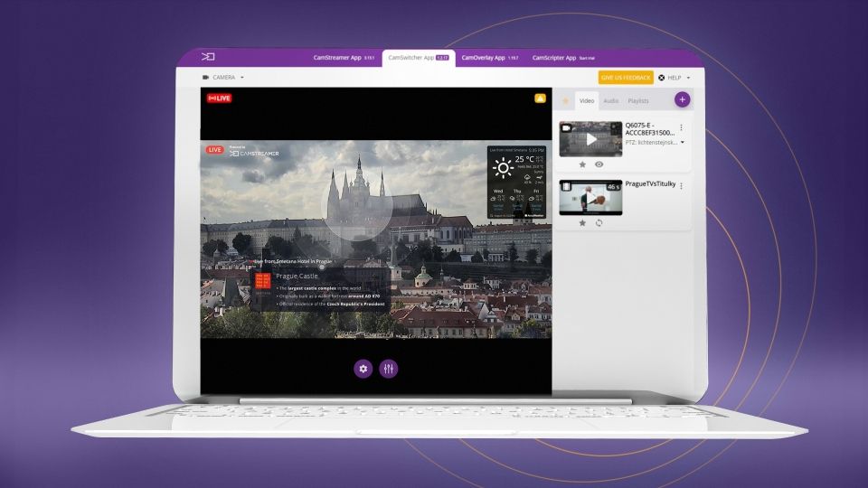This screenshot has width=868, height=488.
Task: Open the purple gear settings button
Action: 363,369
